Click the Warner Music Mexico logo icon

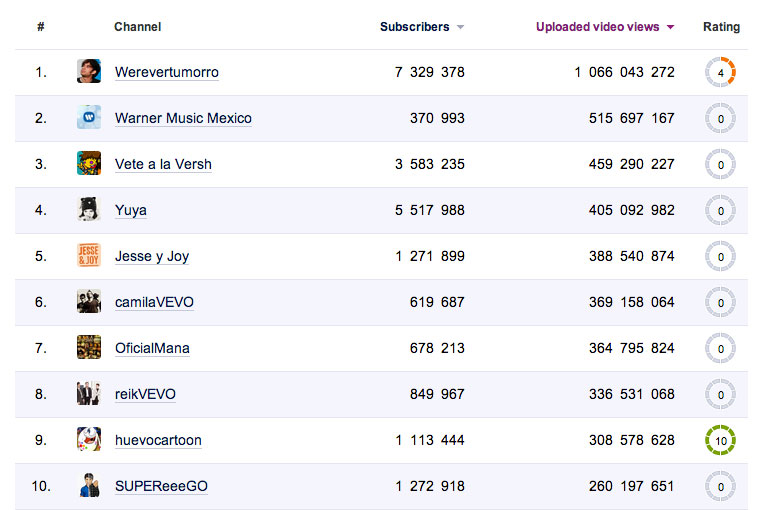tap(89, 117)
